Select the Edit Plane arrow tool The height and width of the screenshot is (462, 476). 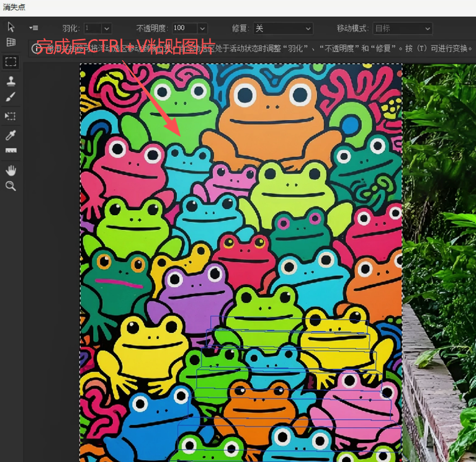(x=11, y=27)
